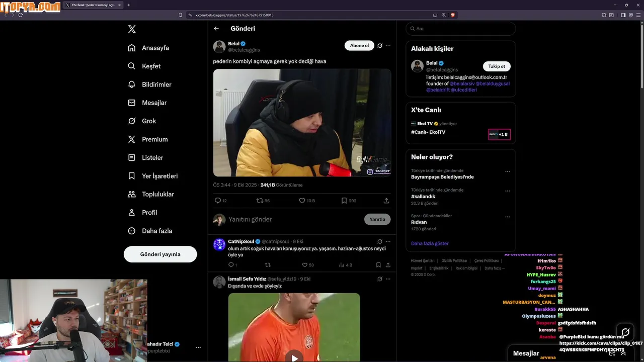The width and height of the screenshot is (644, 362).
Task: Open the more options on Belal's post
Action: tap(388, 46)
